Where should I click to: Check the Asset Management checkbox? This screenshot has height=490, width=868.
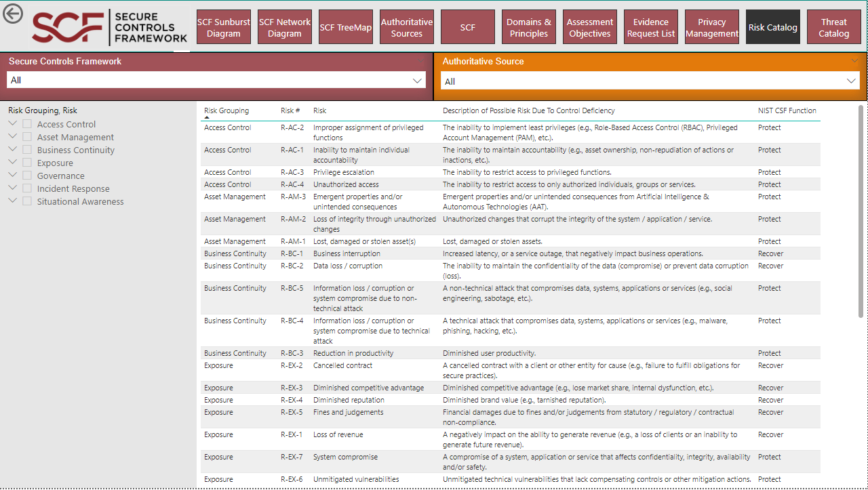(x=26, y=137)
